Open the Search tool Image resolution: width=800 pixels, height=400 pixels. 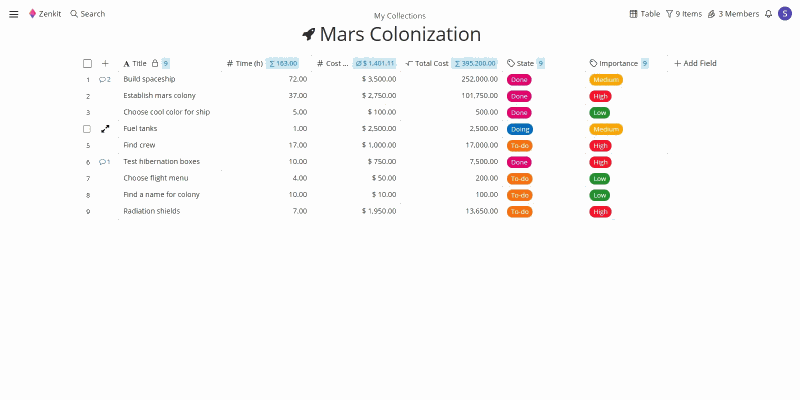point(88,14)
